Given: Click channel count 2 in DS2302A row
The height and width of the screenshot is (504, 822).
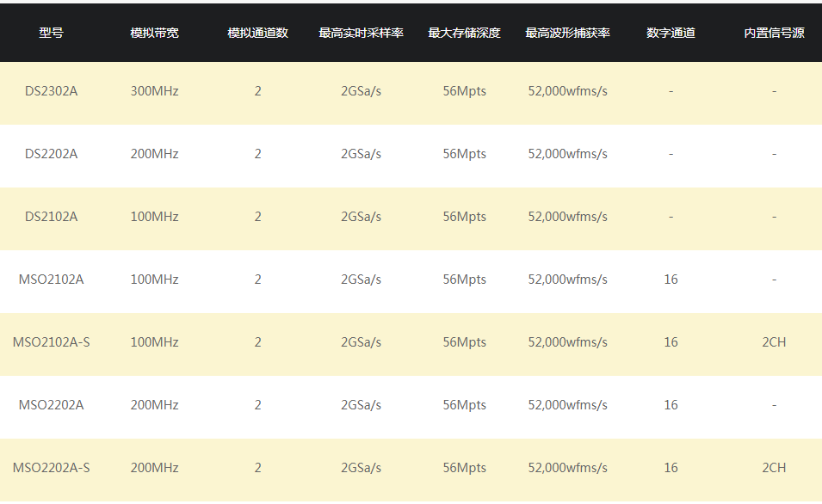Looking at the screenshot, I should (257, 91).
